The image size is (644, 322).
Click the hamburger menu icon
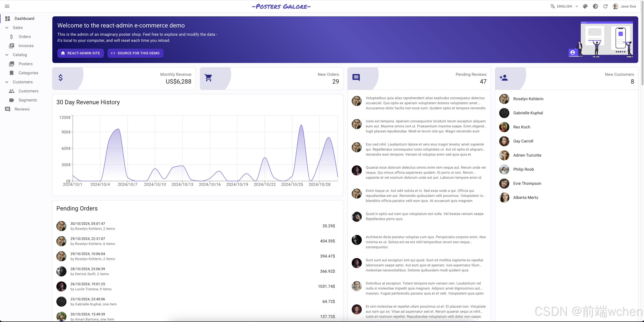coord(7,6)
